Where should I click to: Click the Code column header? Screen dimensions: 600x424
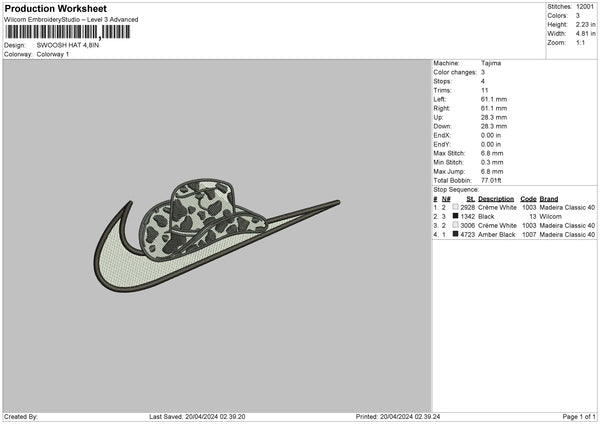[528, 199]
